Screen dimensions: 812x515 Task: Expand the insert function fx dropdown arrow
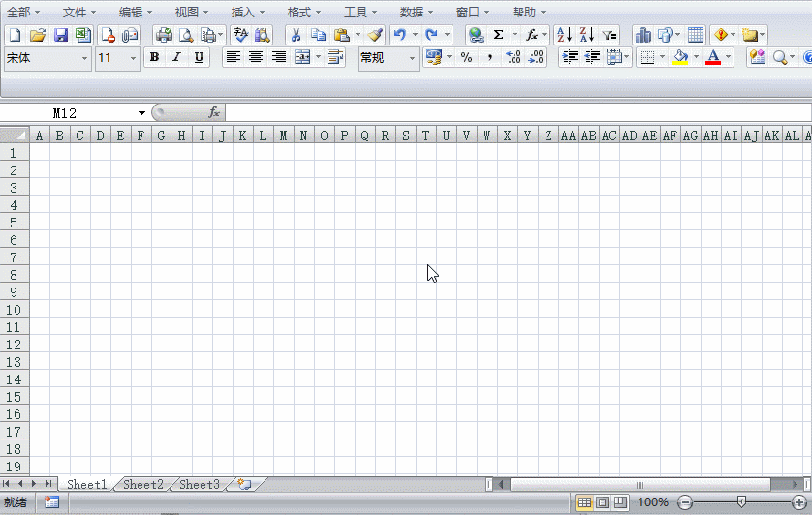pos(544,35)
